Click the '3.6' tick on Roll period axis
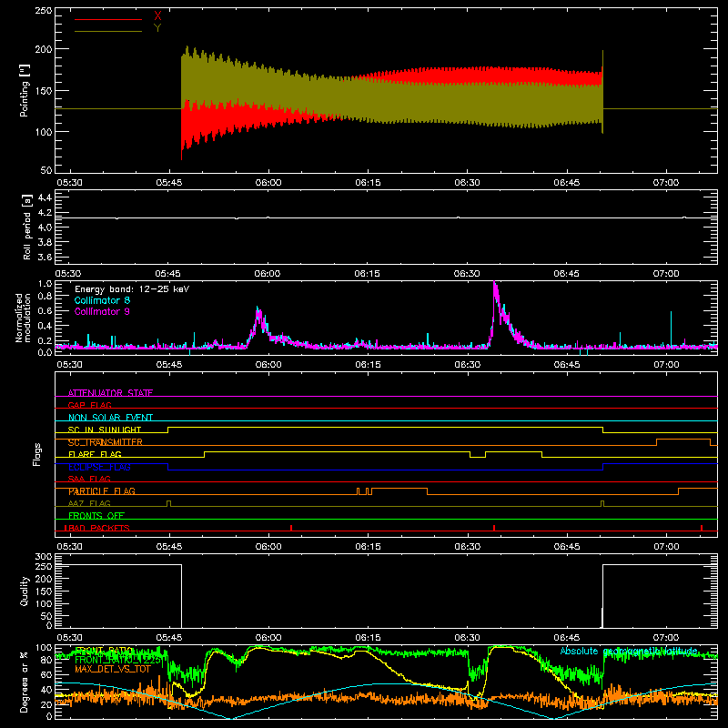 pos(45,257)
